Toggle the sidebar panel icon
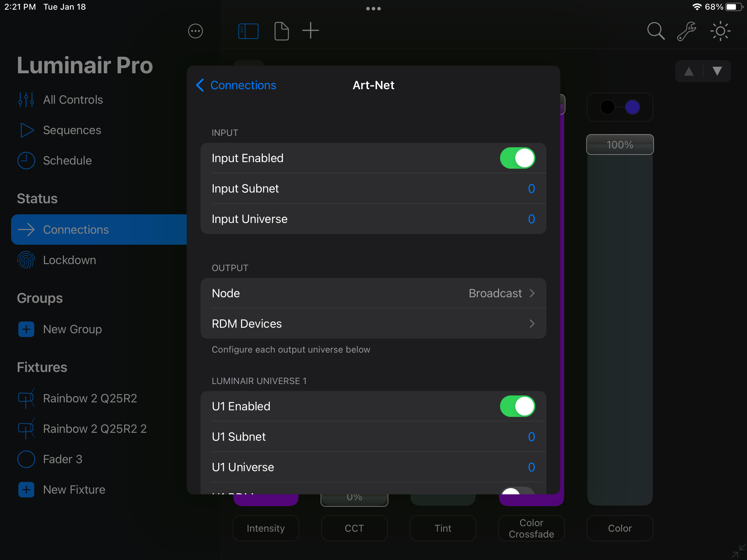Screen dimensions: 747x560 pyautogui.click(x=248, y=31)
